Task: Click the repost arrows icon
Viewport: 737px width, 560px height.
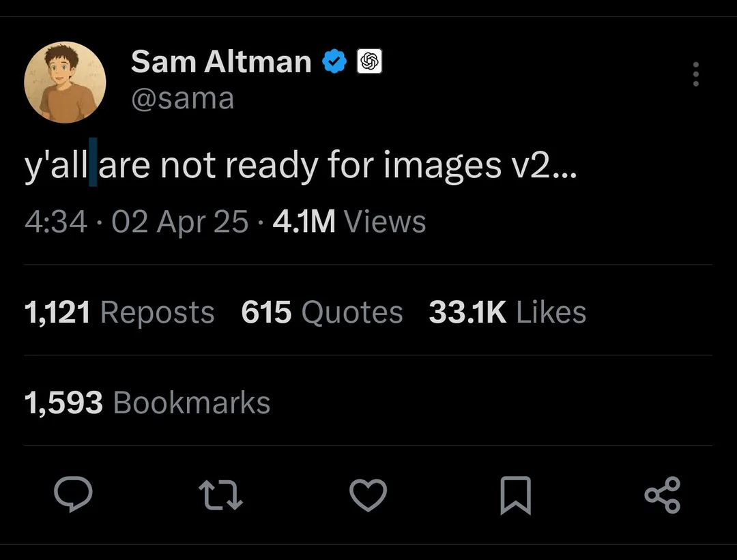Action: click(x=221, y=496)
